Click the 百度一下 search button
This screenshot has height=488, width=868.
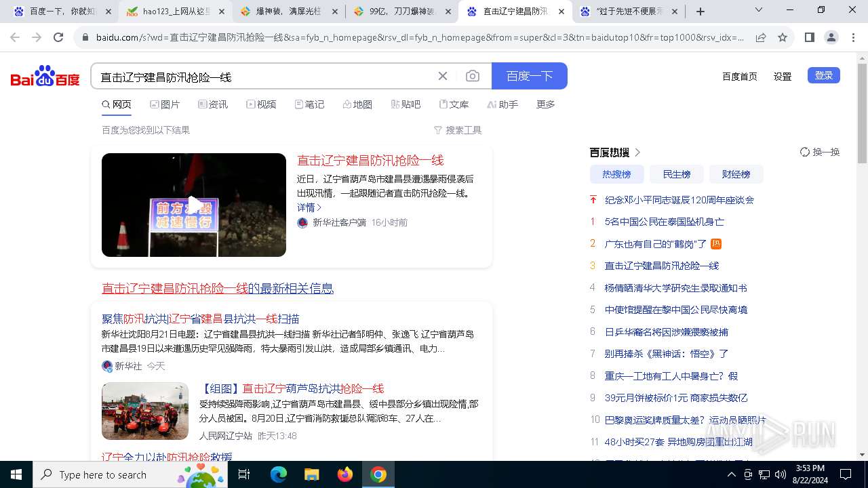click(530, 76)
